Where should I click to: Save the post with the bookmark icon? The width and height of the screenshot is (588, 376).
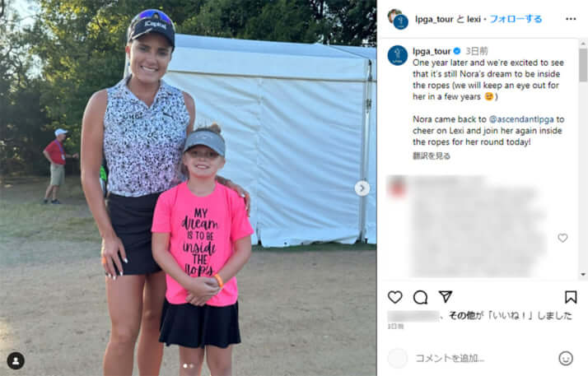(x=571, y=297)
